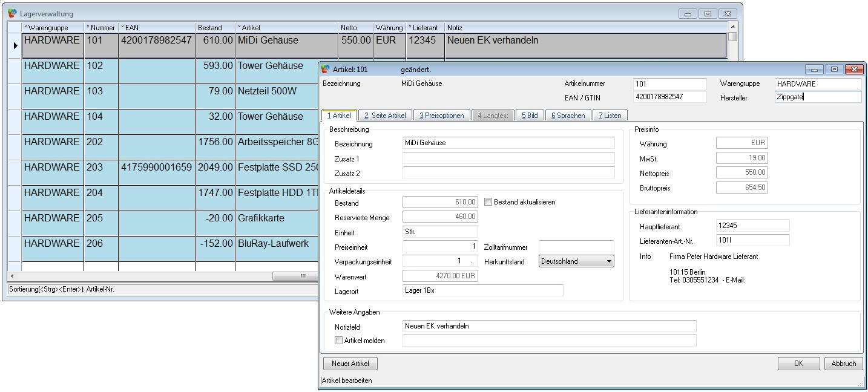Screen dimensions: 868x392
Task: Click the MwSt. field showing 19.00
Action: pos(741,158)
